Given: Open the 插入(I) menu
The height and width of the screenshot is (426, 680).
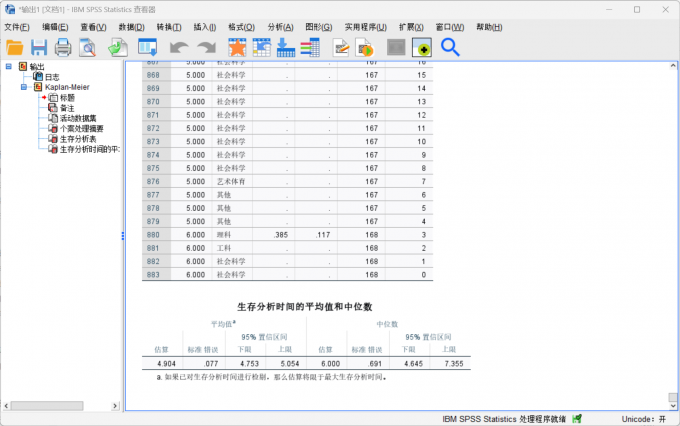Looking at the screenshot, I should 205,27.
